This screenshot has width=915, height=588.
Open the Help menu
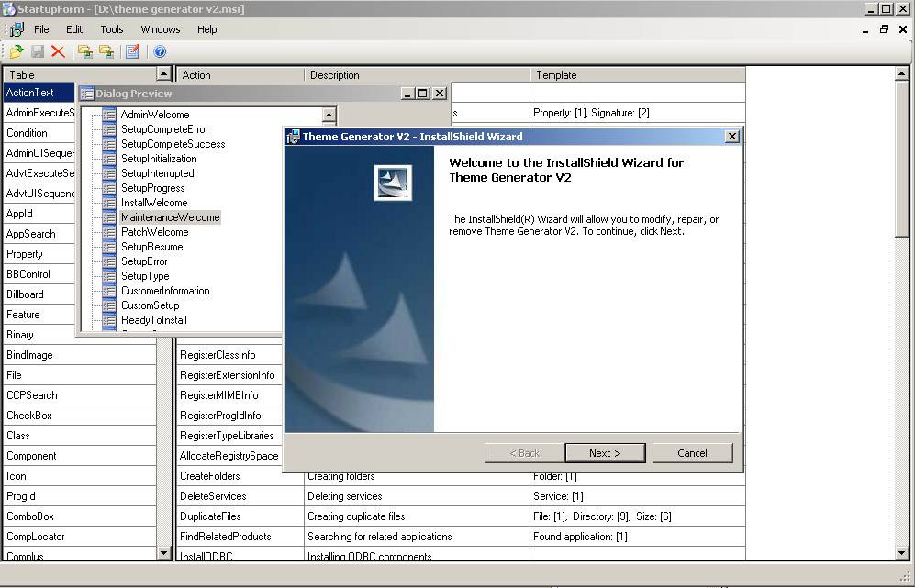(x=206, y=29)
